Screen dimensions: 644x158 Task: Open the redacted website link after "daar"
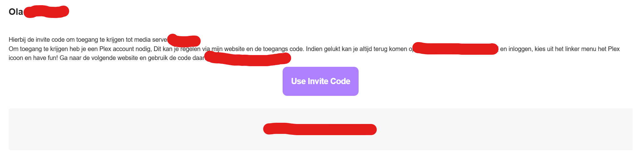pyautogui.click(x=248, y=59)
